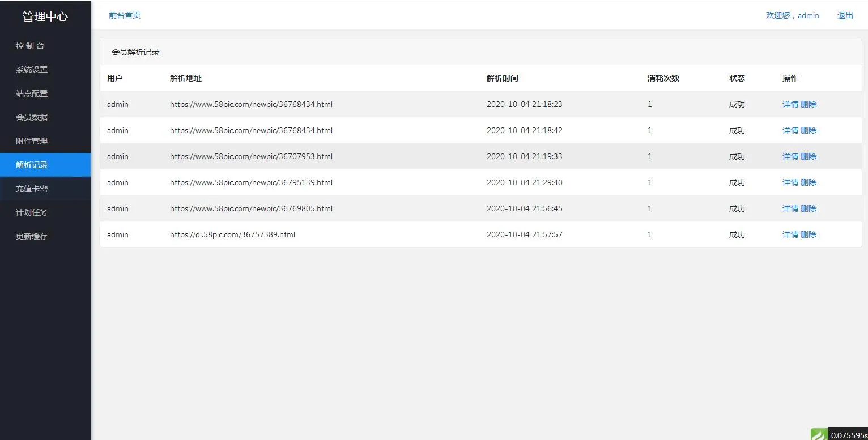868x440 pixels.
Task: Open 控制台 in the sidebar
Action: [x=30, y=46]
